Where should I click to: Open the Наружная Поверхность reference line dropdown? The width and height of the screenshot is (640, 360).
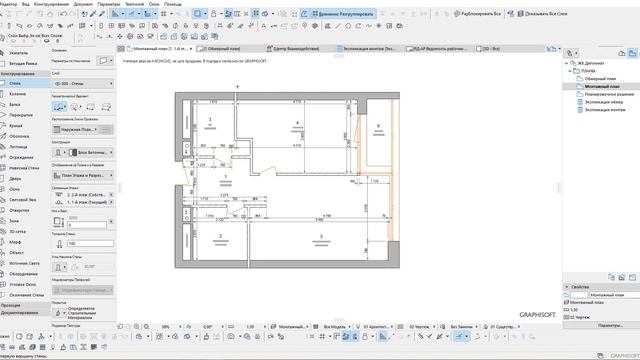76,130
